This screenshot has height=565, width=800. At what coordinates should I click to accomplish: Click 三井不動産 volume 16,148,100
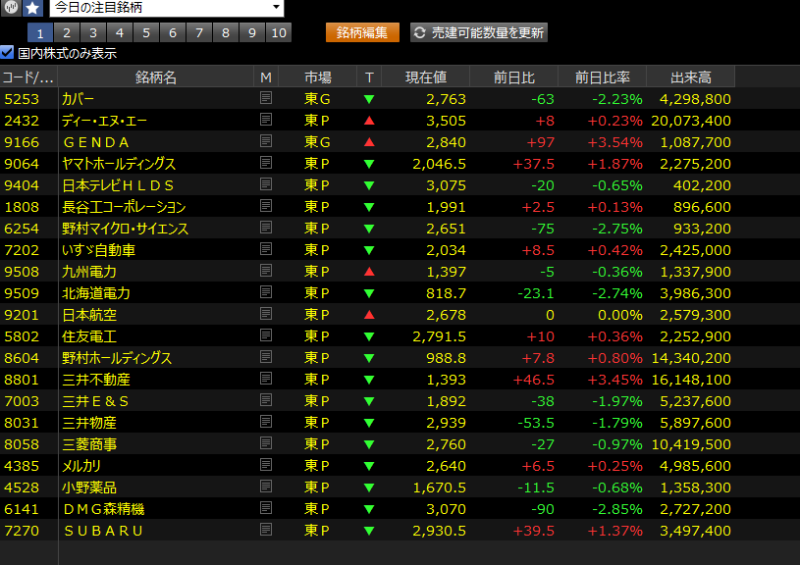click(x=691, y=380)
